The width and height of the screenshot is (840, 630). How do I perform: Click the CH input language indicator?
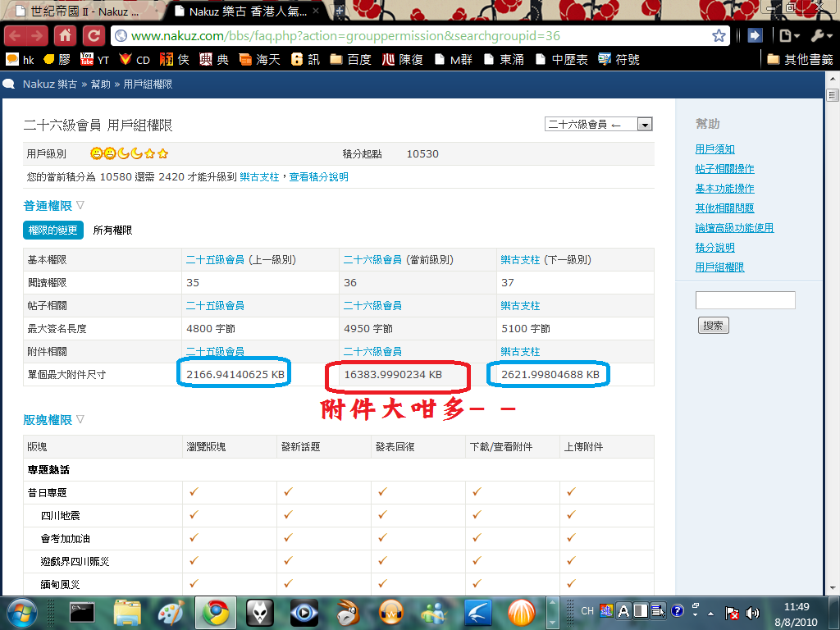[x=587, y=610]
